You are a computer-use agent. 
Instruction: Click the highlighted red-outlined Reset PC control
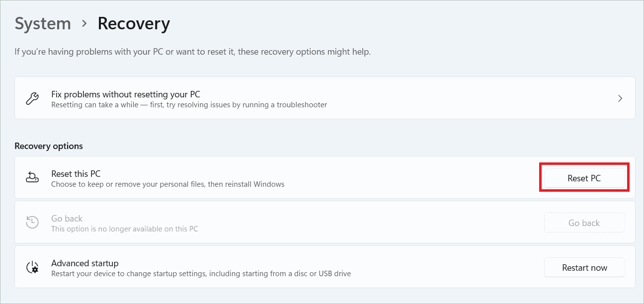coord(584,177)
